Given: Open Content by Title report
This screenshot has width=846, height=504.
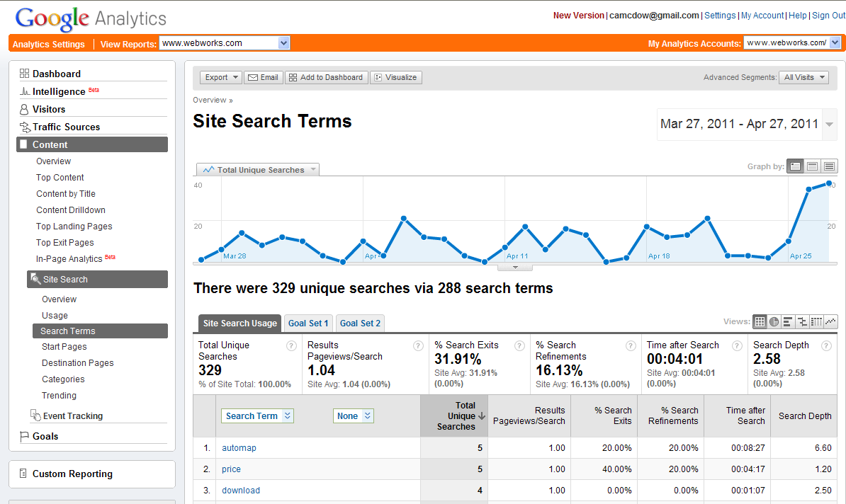Looking at the screenshot, I should click(66, 193).
